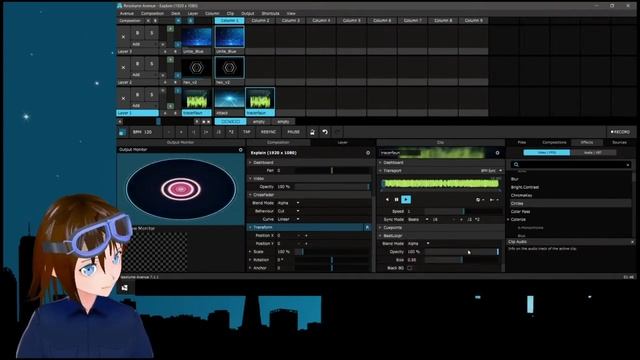The height and width of the screenshot is (360, 640).
Task: Enable Black BG checkbox
Action: (409, 268)
